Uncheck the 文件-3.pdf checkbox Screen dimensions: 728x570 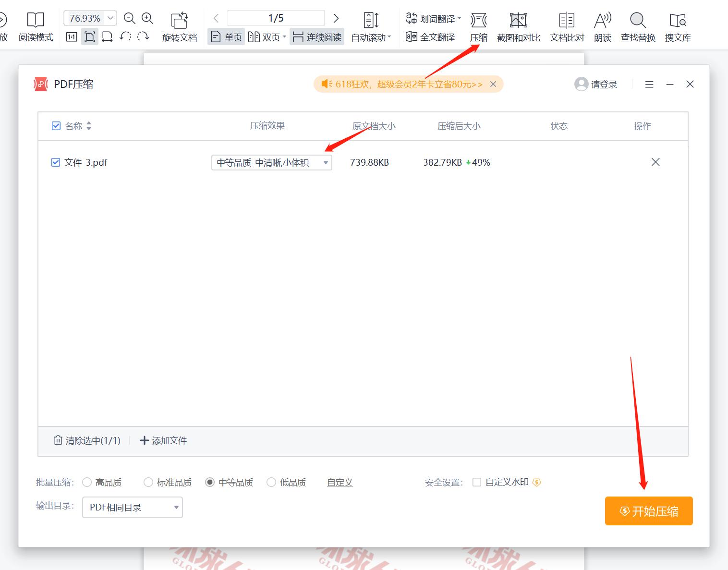coord(56,162)
